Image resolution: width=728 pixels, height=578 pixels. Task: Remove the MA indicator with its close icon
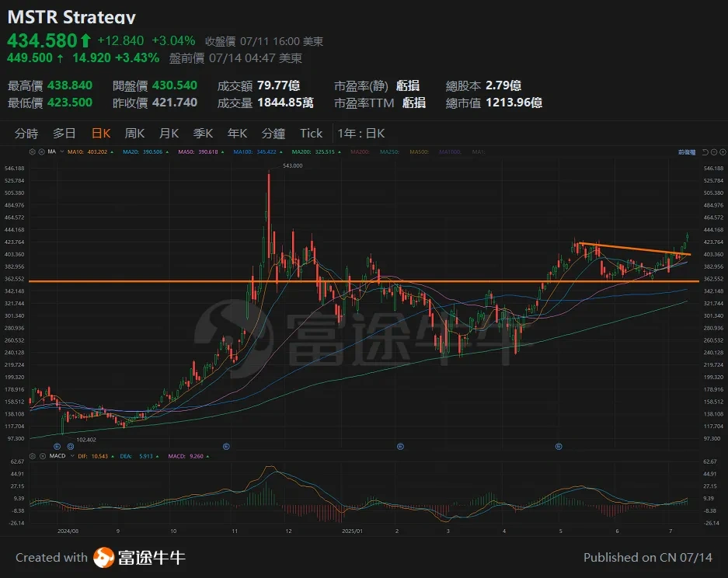point(41,151)
